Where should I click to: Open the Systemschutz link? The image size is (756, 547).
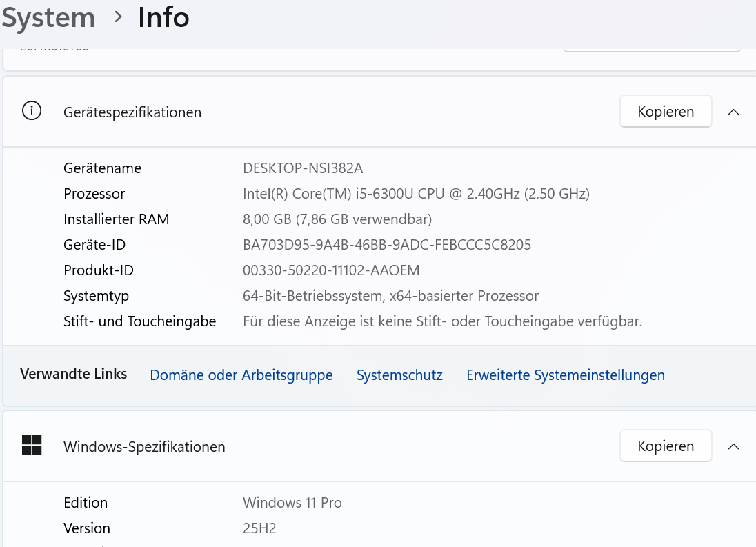[x=399, y=375]
